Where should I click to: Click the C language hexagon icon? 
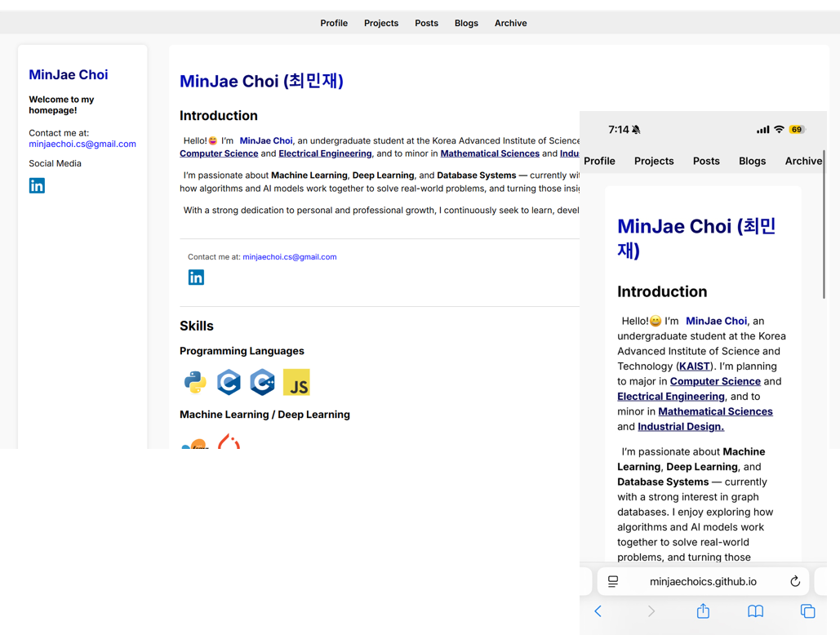(x=229, y=382)
